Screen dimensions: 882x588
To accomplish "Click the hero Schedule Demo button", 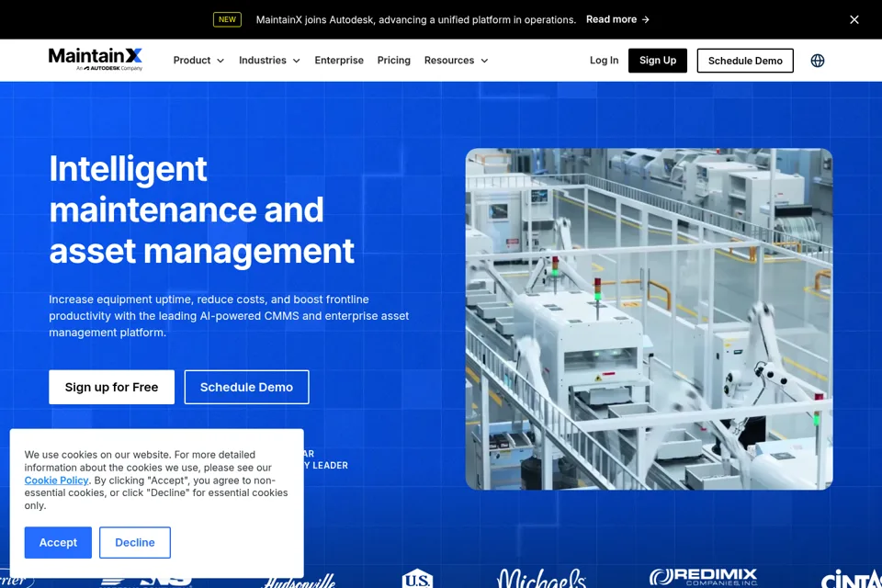I will [x=246, y=387].
